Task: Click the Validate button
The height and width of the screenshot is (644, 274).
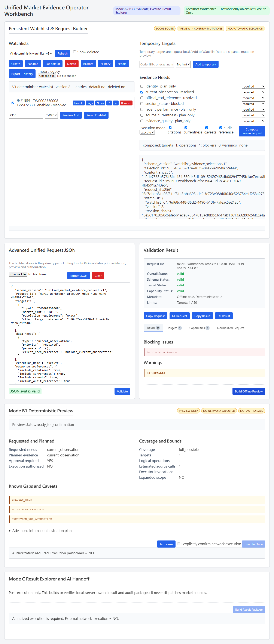Action: (x=122, y=391)
